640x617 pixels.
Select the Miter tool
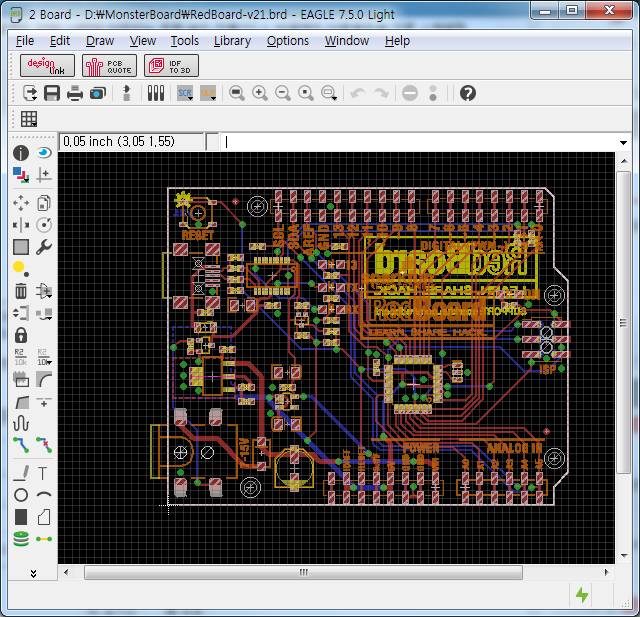coord(44,380)
